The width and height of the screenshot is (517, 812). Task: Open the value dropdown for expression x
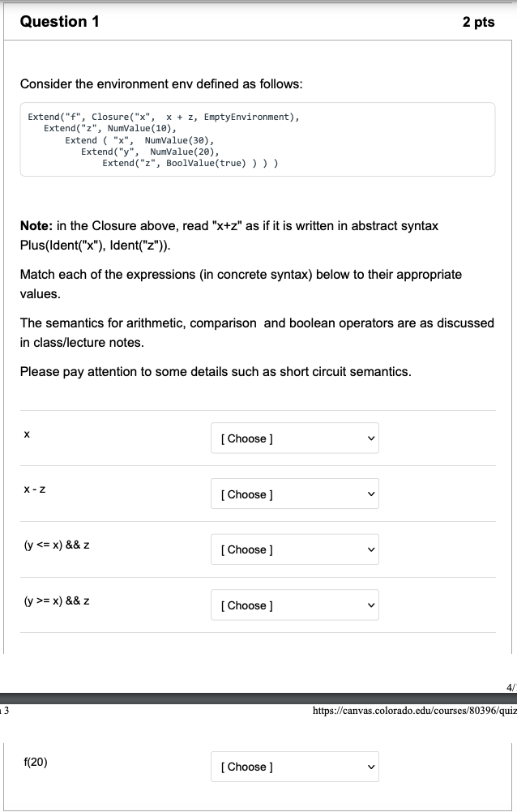[294, 438]
